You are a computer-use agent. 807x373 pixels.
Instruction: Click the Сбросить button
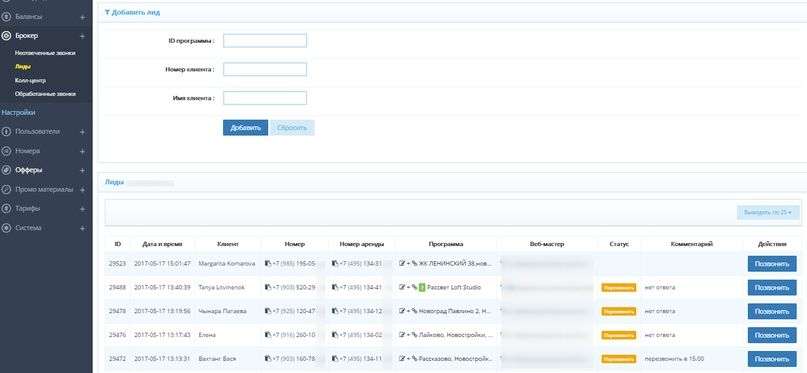point(292,128)
